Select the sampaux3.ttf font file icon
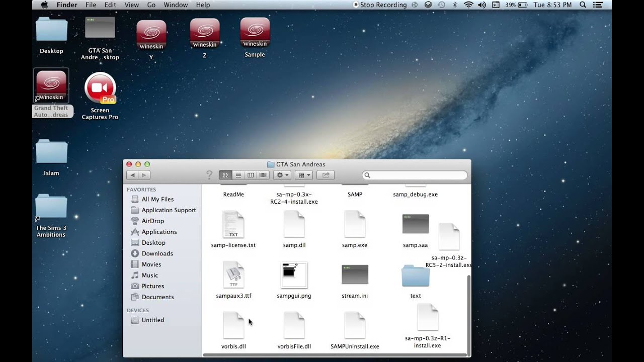Image resolution: width=644 pixels, height=362 pixels. pos(233,275)
